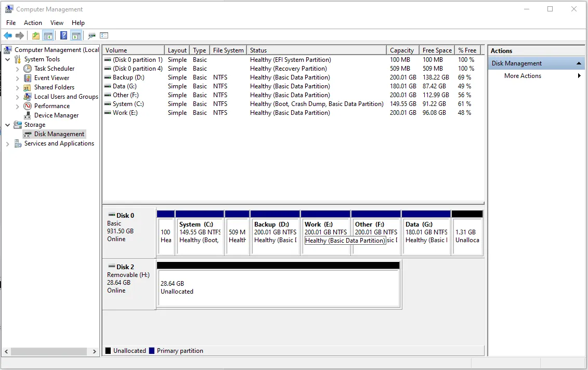The height and width of the screenshot is (370, 588).
Task: Click the Disk 2 drive icon
Action: tap(112, 266)
